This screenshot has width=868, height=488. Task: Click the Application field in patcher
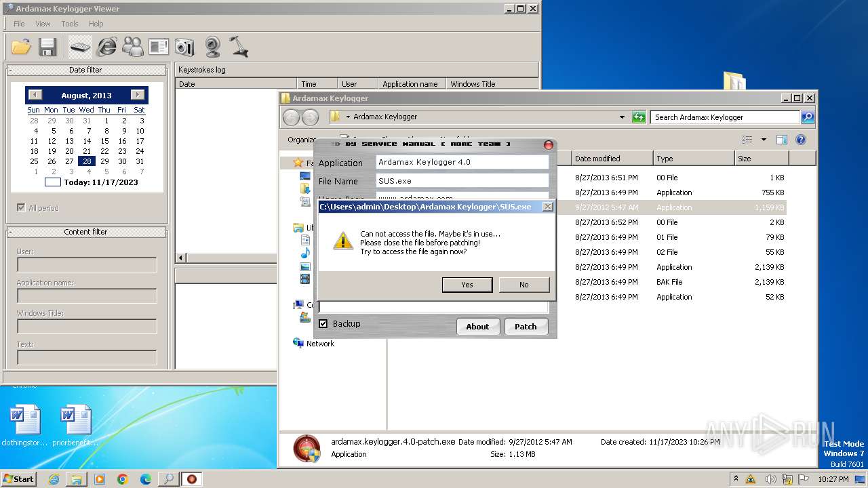(462, 162)
